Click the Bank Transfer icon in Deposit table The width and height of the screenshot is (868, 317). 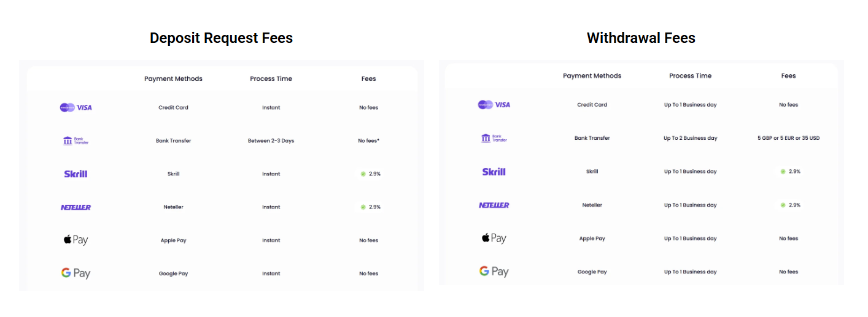[x=76, y=140]
